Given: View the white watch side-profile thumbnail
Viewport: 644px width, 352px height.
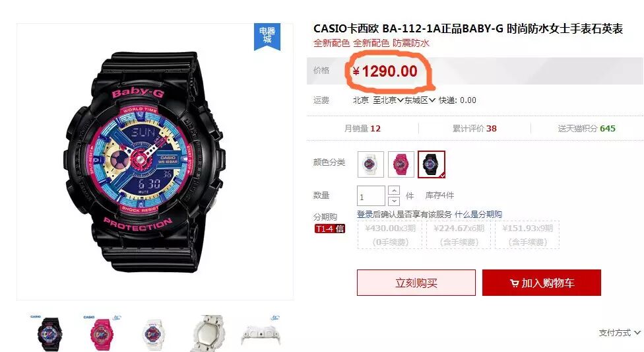Looking at the screenshot, I should pos(261,333).
